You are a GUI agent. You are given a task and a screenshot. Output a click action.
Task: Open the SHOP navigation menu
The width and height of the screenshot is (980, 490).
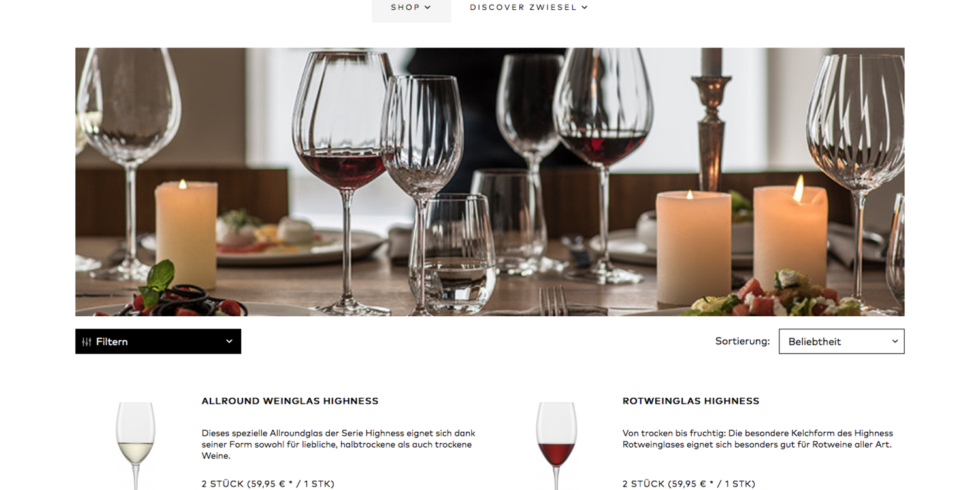411,8
